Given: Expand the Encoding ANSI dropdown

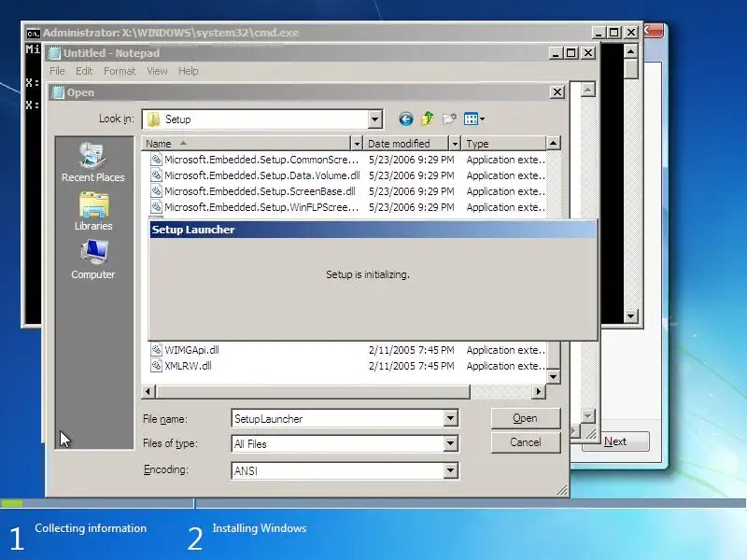Looking at the screenshot, I should pos(450,471).
